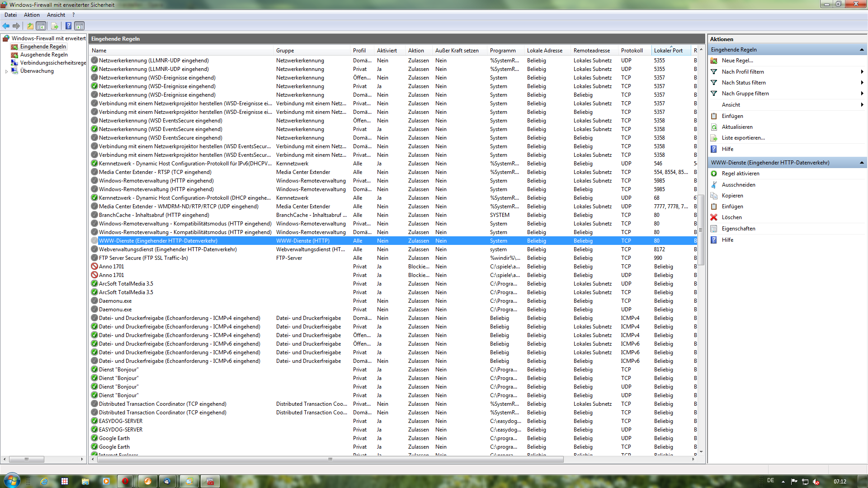Open Ansicht submenu arrow in Aktionen pane
Screen dimensions: 868x488
pos(862,105)
